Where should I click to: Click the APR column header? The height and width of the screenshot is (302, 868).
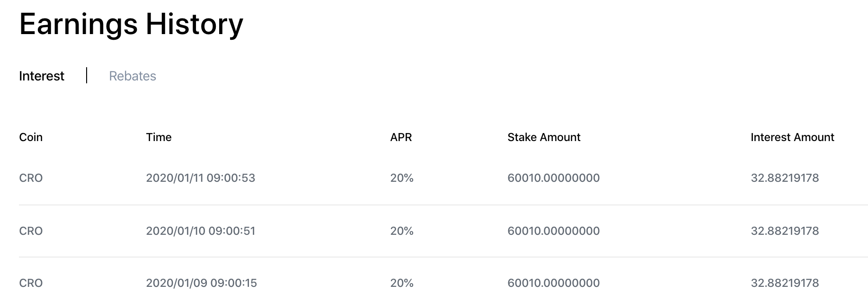(x=401, y=137)
